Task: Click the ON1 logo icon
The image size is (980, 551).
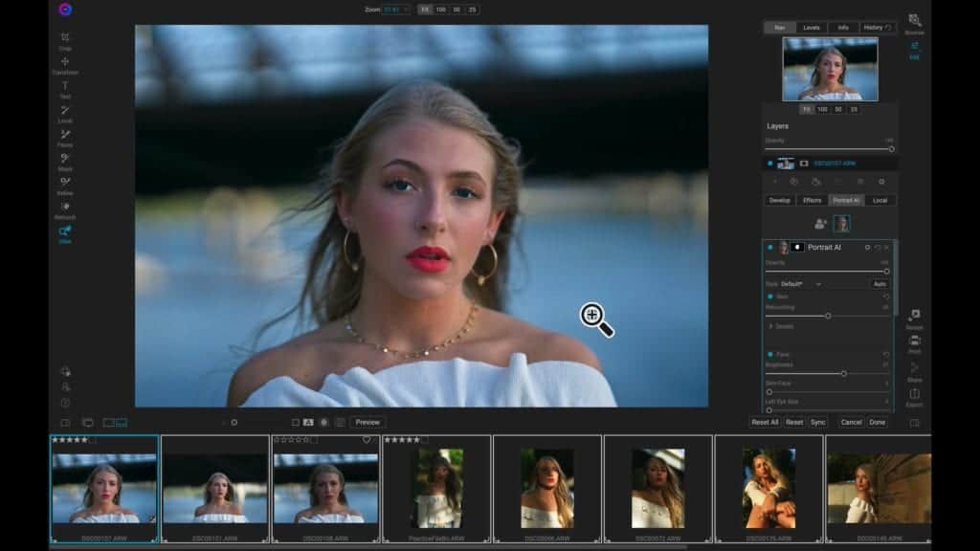Action: click(65, 10)
